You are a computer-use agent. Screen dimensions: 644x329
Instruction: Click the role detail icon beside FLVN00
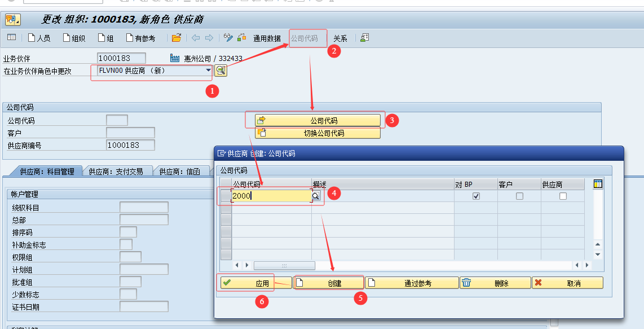220,71
